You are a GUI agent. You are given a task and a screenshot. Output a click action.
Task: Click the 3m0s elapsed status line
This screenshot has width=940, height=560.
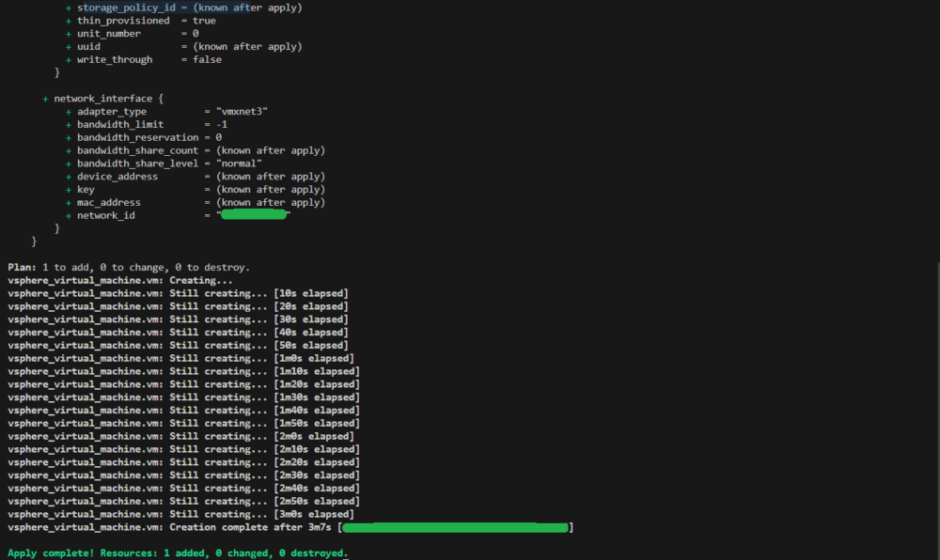pos(183,514)
